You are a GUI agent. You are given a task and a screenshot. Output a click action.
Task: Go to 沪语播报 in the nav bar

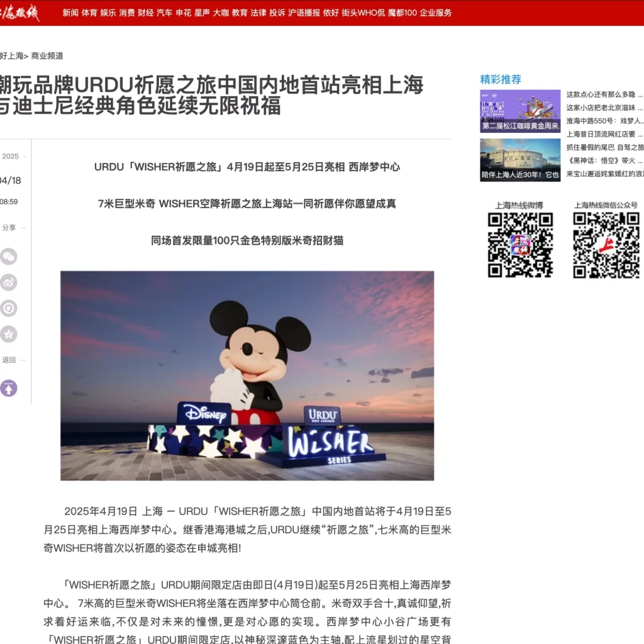click(x=304, y=13)
